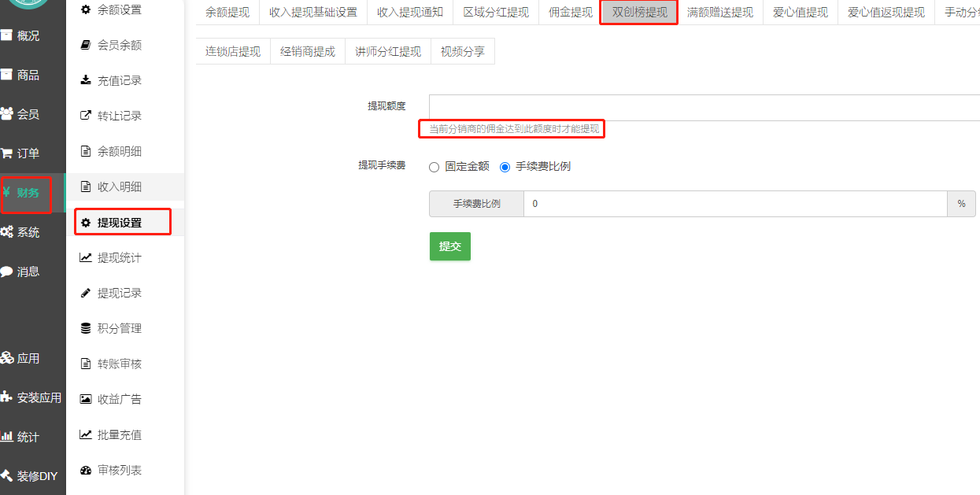Click the gear icon beside 提现设置
The height and width of the screenshot is (495, 980).
point(86,223)
